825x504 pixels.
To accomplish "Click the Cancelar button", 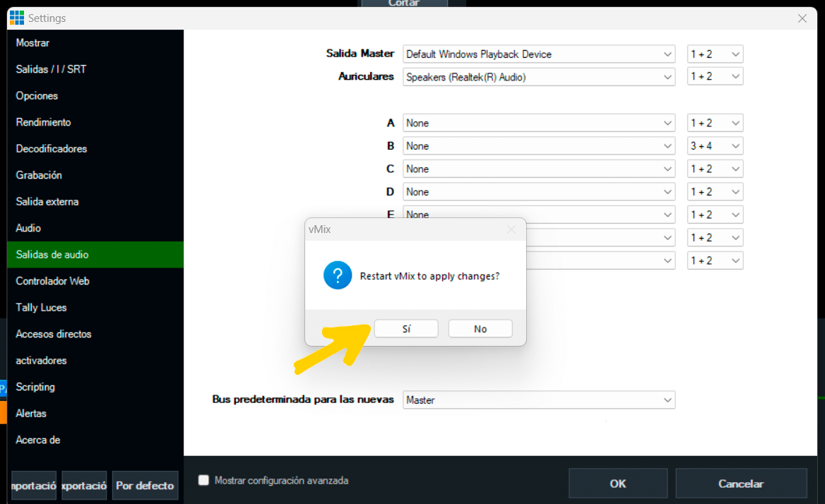I will 741,484.
